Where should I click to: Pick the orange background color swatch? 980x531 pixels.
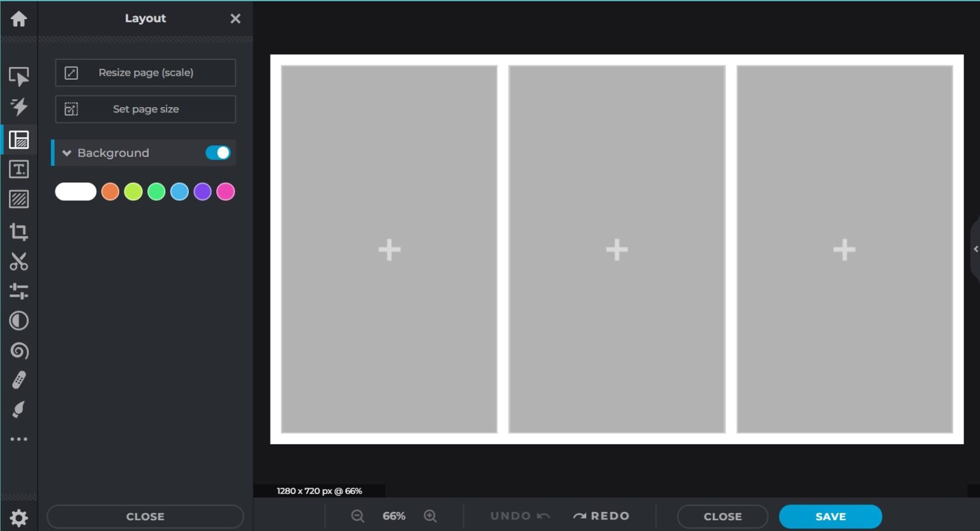click(110, 192)
